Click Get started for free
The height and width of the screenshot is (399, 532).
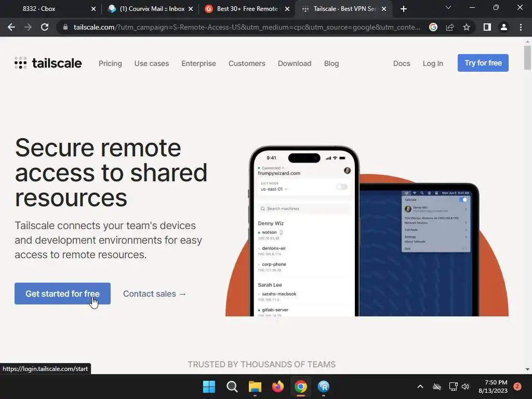(62, 294)
